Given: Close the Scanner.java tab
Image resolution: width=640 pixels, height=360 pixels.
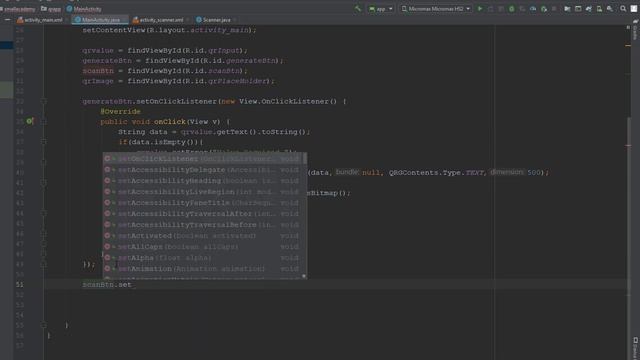Looking at the screenshot, I should [x=236, y=20].
